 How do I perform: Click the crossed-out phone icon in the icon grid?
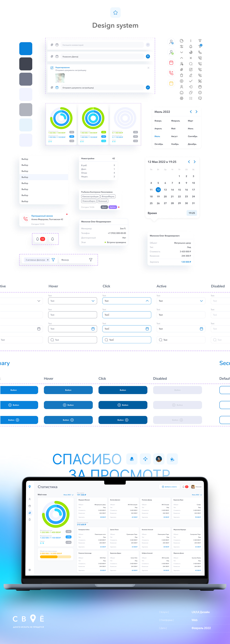[x=200, y=81]
